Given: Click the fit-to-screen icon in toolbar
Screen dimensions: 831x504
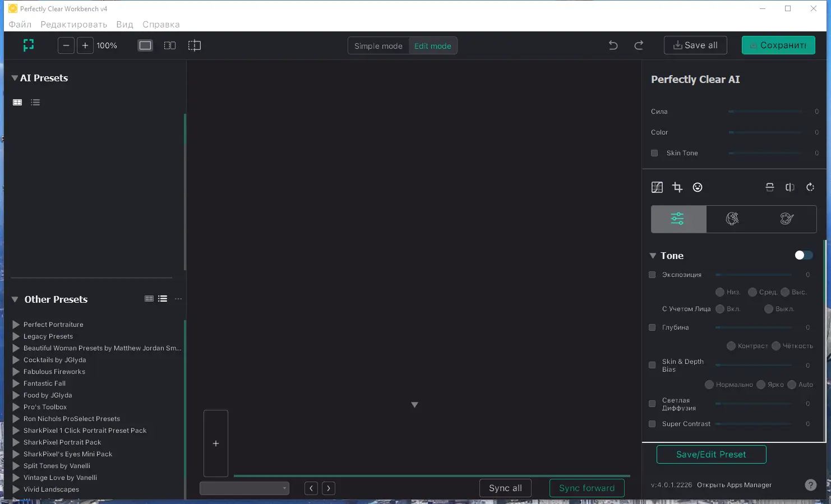Looking at the screenshot, I should click(29, 45).
